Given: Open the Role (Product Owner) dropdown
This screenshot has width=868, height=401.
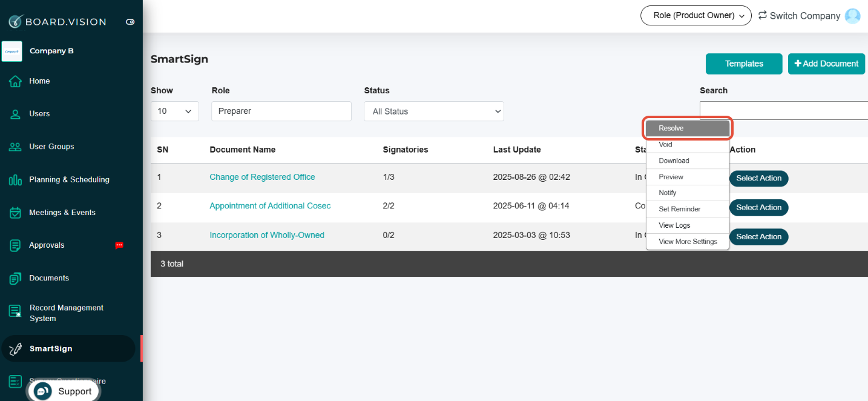Looking at the screenshot, I should point(696,15).
